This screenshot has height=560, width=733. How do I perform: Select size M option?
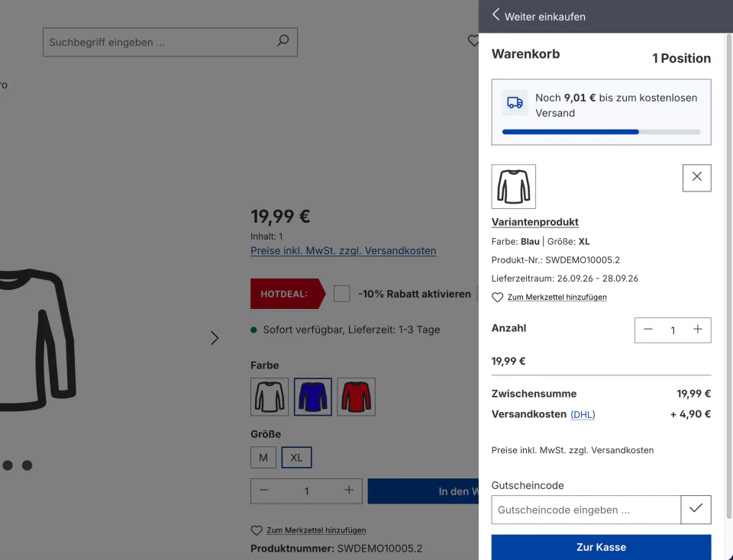coord(263,457)
